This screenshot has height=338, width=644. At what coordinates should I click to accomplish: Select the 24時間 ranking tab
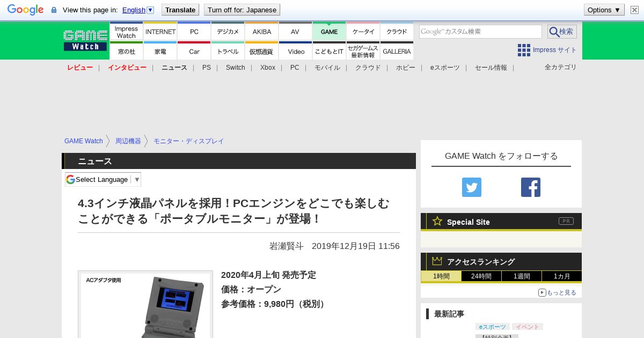point(481,276)
